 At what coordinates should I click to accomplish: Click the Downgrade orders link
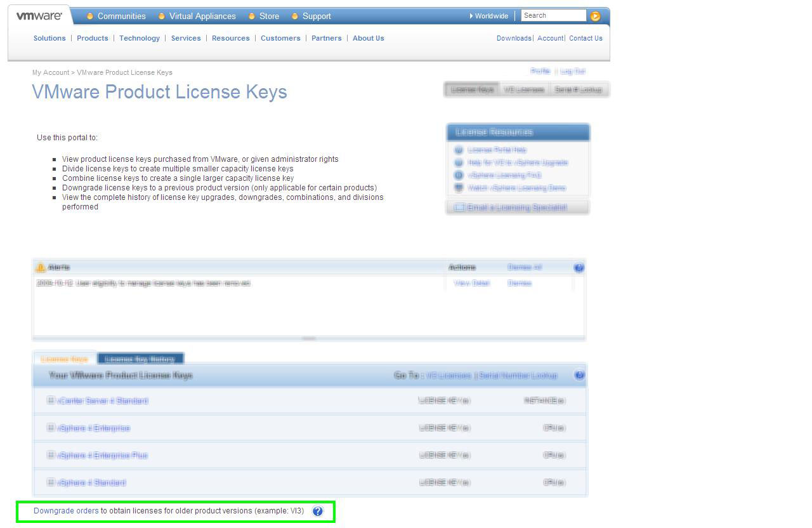coord(66,511)
